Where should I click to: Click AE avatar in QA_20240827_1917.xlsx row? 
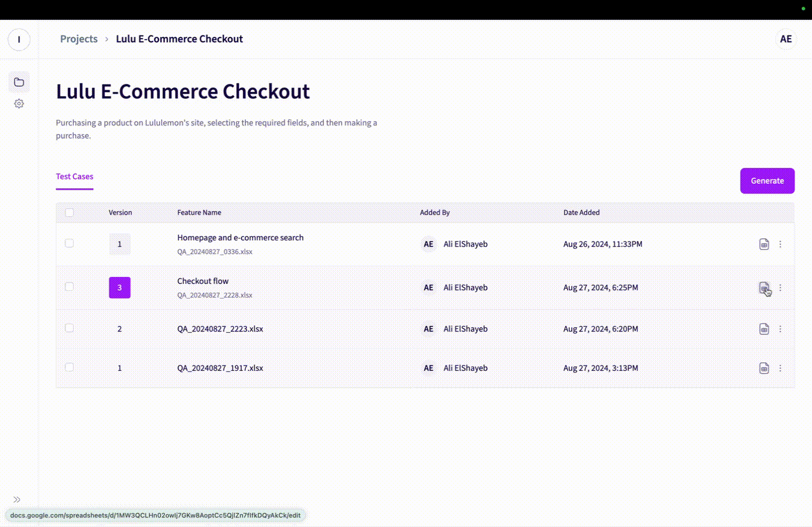coord(429,368)
